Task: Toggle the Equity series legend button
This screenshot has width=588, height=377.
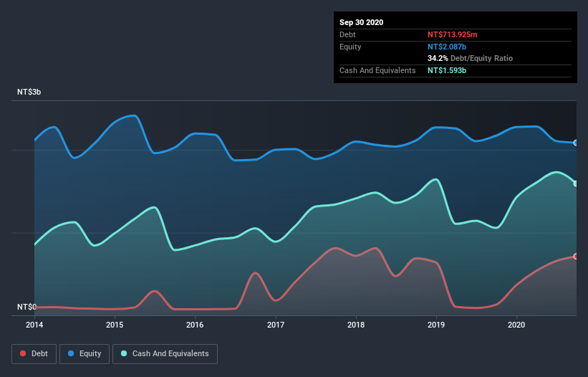Action: tap(85, 354)
